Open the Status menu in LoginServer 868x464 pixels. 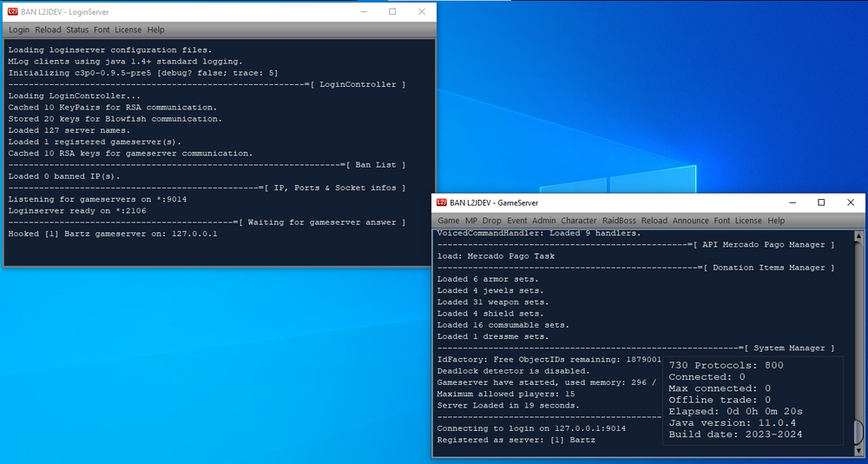[x=77, y=30]
